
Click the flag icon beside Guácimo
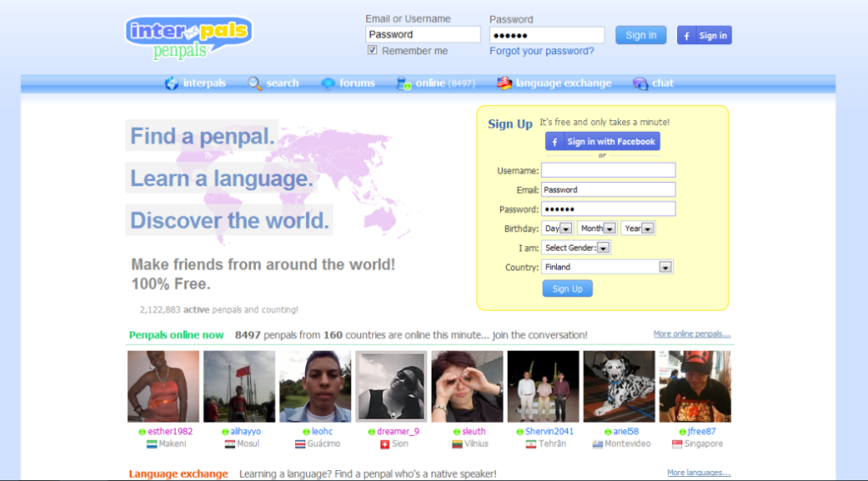pos(300,444)
